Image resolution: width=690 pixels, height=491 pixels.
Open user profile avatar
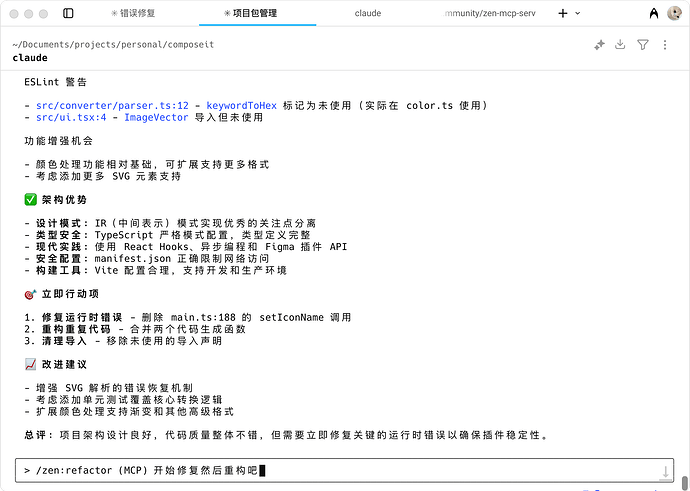click(x=675, y=13)
